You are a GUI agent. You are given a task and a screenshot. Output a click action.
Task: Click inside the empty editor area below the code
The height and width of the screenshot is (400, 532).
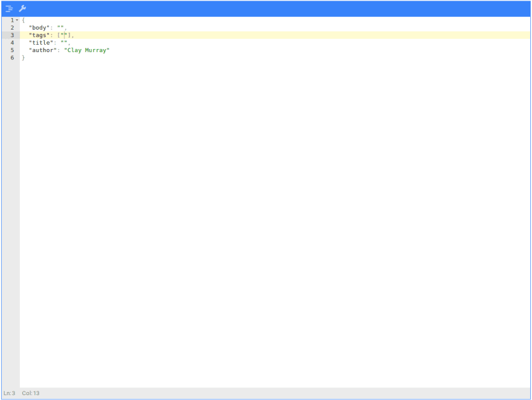275,224
